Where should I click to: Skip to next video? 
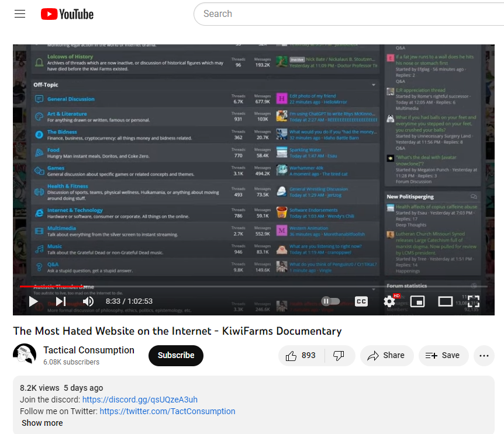(60, 301)
